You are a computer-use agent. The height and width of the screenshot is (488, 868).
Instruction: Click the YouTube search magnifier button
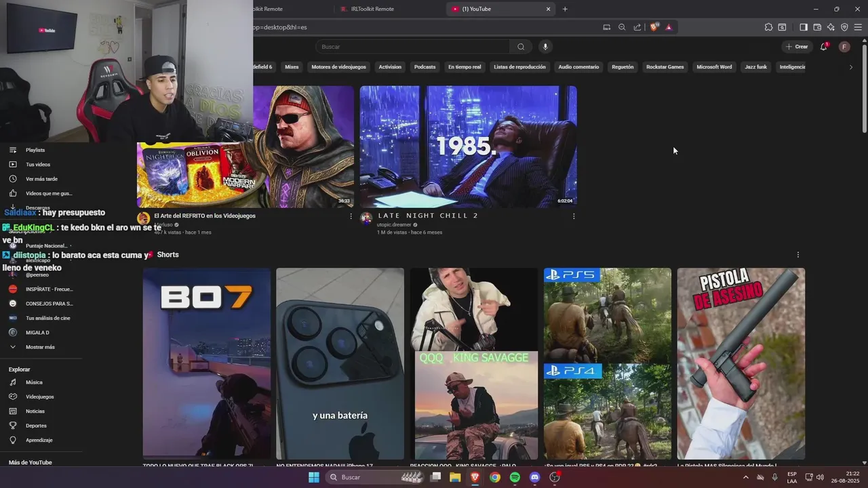pyautogui.click(x=521, y=47)
